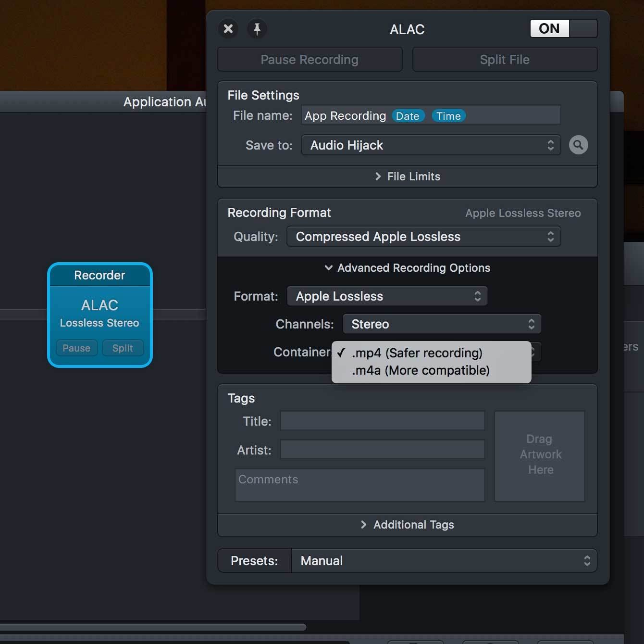Click the Title tag field
Image resolution: width=644 pixels, height=644 pixels.
pos(383,421)
